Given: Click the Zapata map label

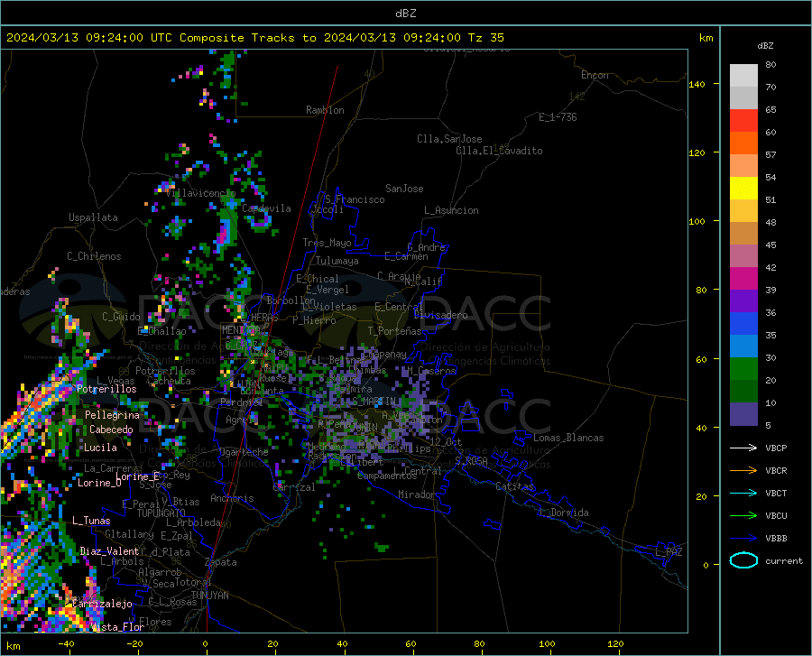Looking at the screenshot, I should coord(221,562).
